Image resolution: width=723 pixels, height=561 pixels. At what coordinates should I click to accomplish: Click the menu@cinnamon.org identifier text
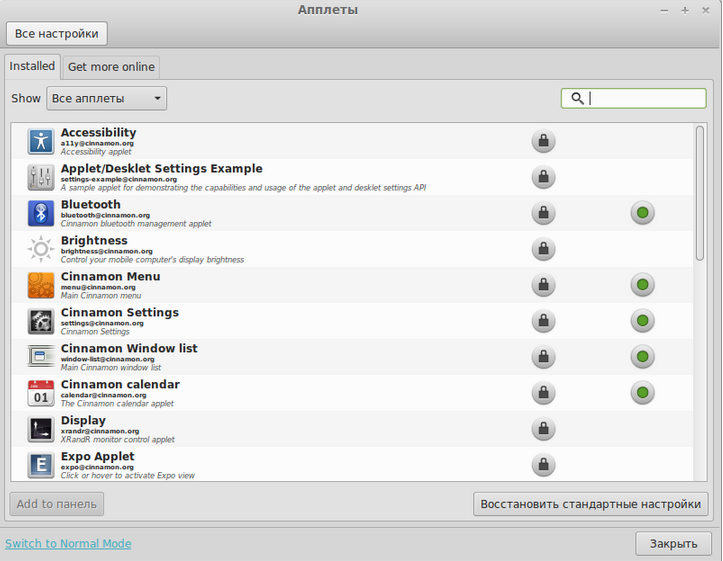coord(98,287)
